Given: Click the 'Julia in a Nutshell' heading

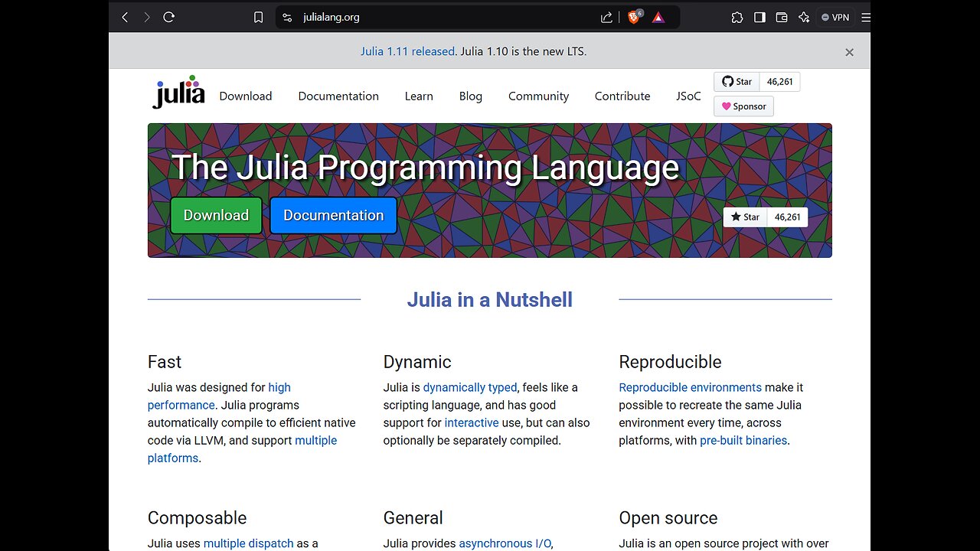Looking at the screenshot, I should (490, 299).
